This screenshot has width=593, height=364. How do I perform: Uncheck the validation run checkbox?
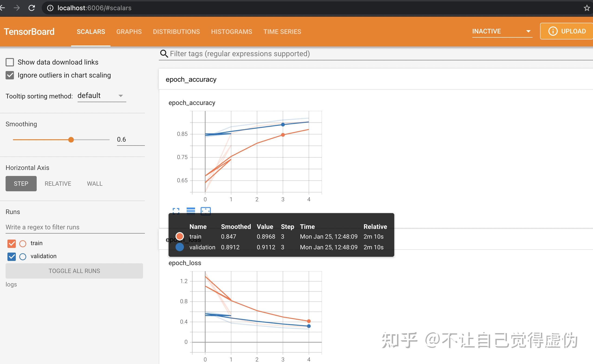click(12, 256)
